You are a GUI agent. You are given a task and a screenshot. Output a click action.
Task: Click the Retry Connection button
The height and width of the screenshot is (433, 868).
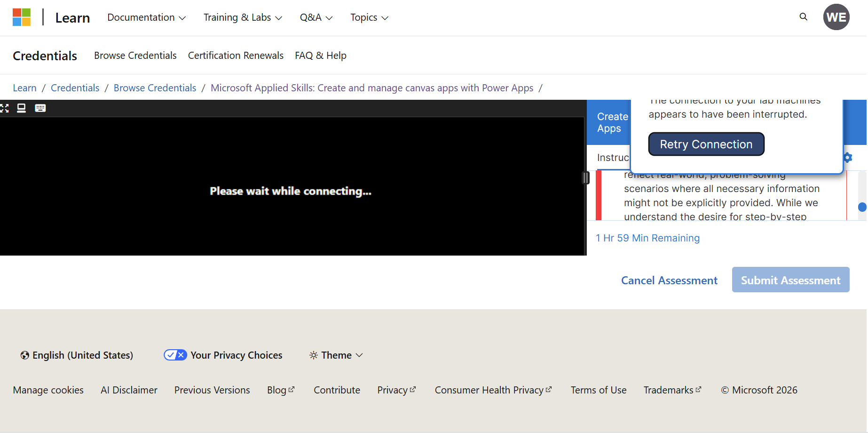click(x=706, y=144)
